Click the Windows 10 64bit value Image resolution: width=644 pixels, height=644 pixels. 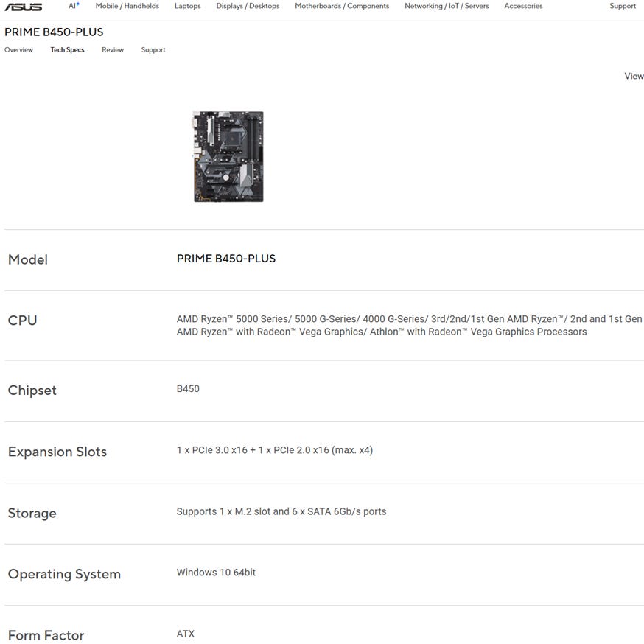[216, 572]
